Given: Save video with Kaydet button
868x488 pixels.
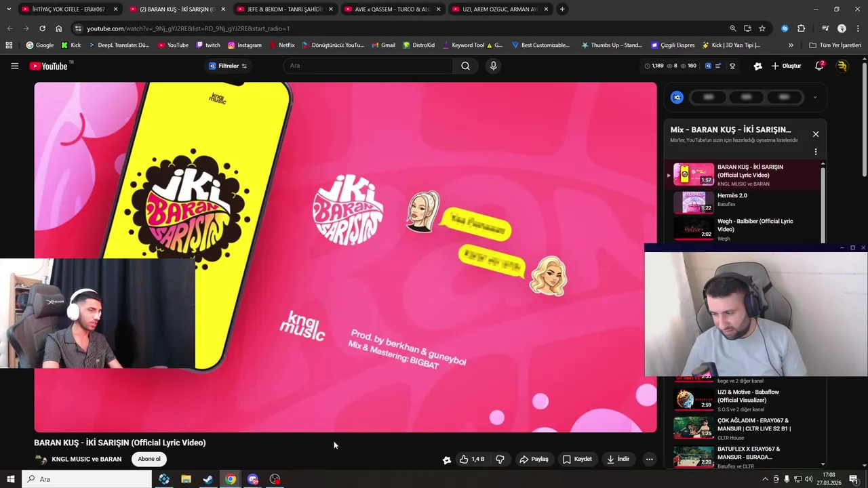Looking at the screenshot, I should [577, 459].
